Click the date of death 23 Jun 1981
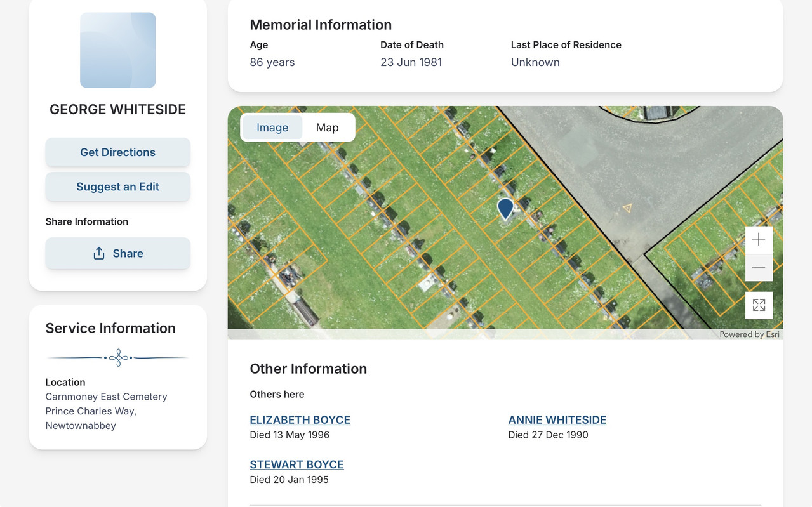Image resolution: width=812 pixels, height=507 pixels. point(411,62)
